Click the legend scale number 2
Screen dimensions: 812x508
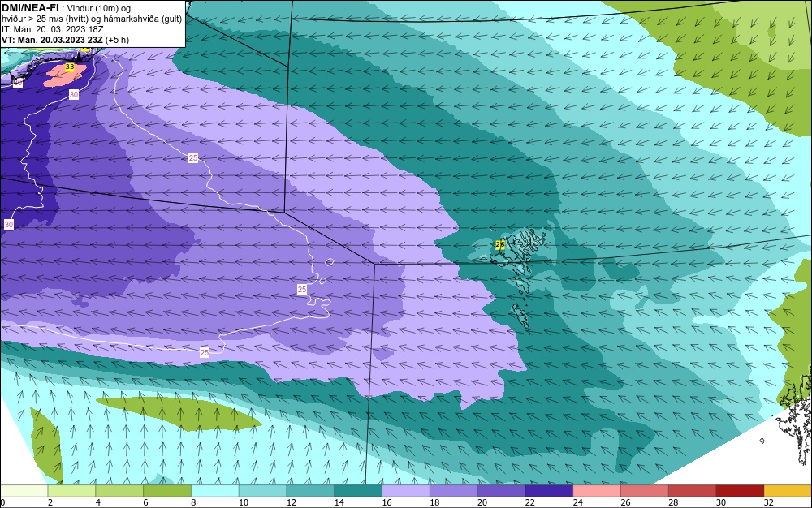click(50, 502)
